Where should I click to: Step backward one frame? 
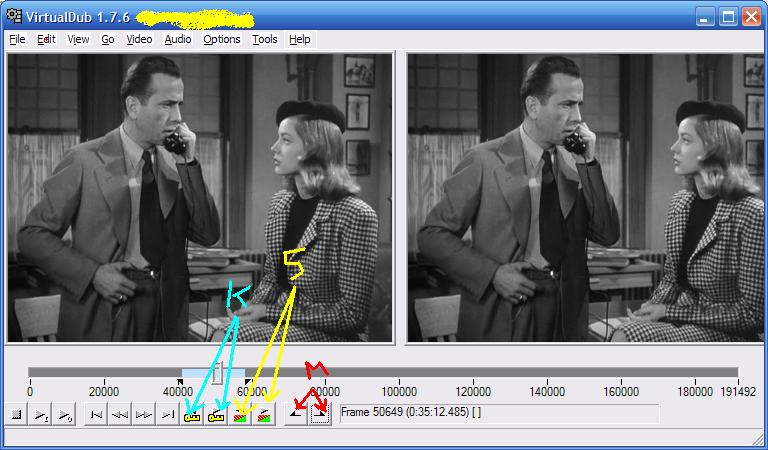[120, 414]
